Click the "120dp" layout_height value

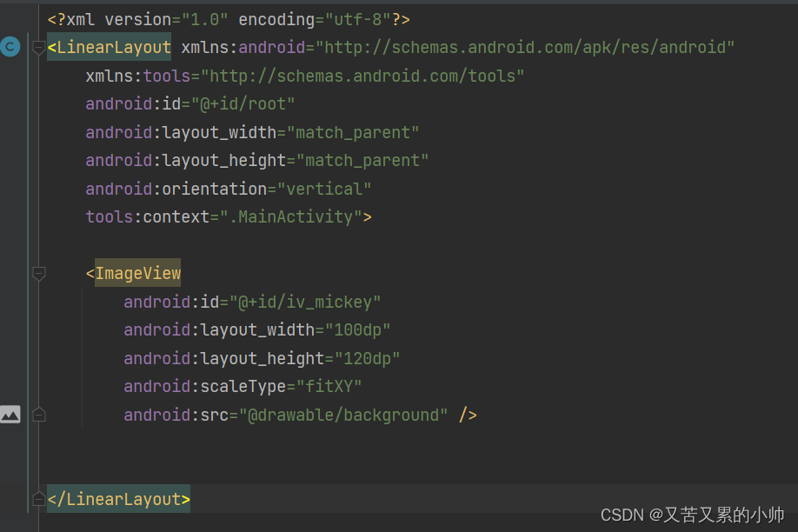point(367,358)
